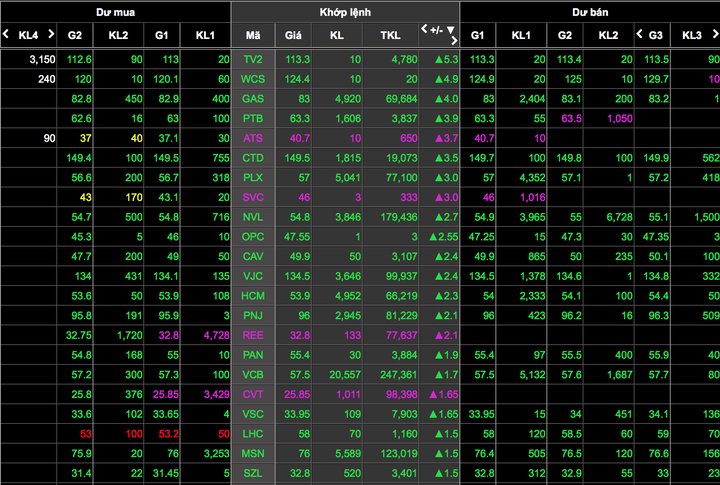Click the right chevron below the +/- sort triangle
Screen dimensions: 720x485
(x=455, y=41)
